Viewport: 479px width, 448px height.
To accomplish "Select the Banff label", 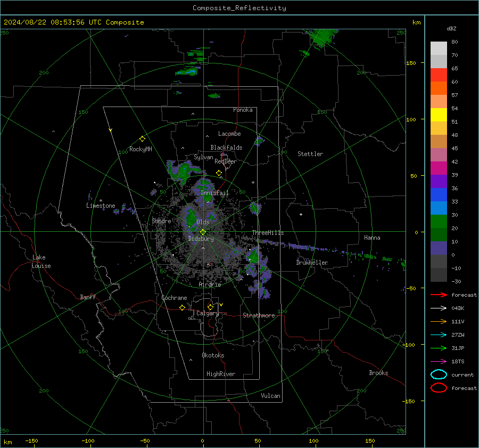I will click(88, 297).
